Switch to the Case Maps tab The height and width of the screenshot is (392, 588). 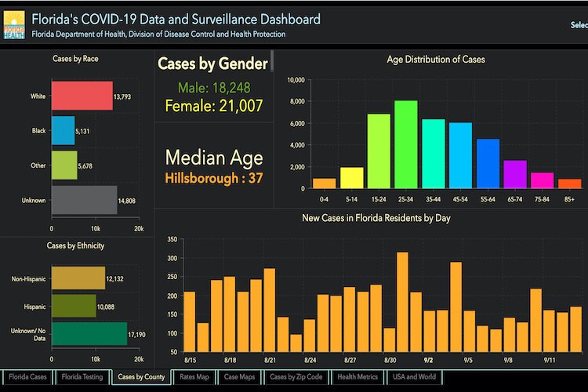pyautogui.click(x=239, y=377)
